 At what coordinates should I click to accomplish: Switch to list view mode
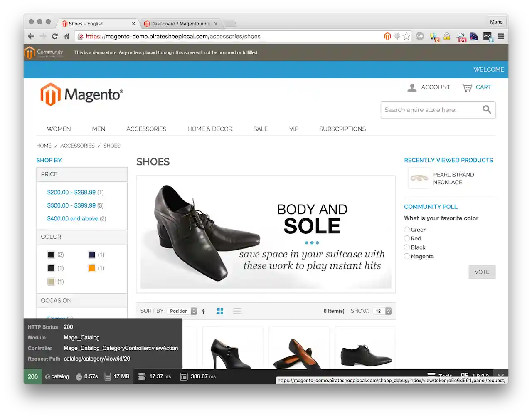237,311
